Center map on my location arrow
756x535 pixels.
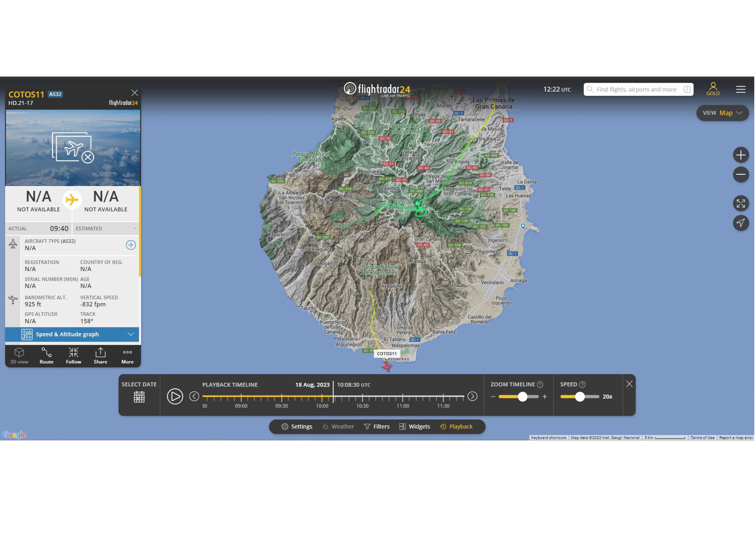[741, 223]
